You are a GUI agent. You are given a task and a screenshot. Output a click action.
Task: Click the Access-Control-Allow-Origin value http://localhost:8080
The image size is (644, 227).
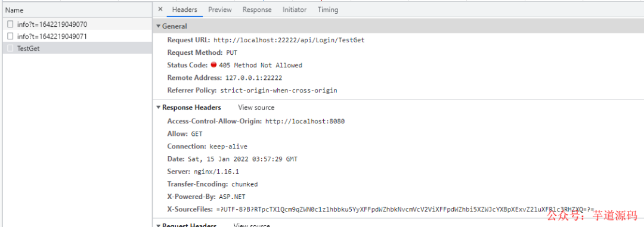pos(305,122)
